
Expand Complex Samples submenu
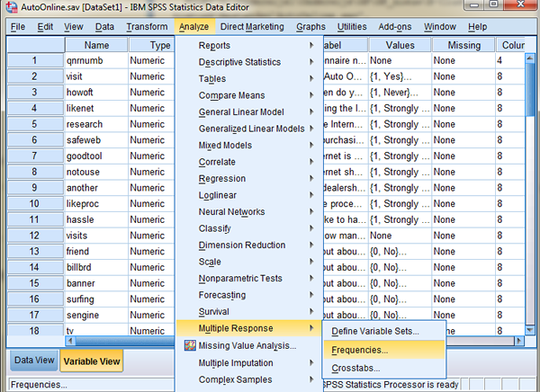(249, 379)
